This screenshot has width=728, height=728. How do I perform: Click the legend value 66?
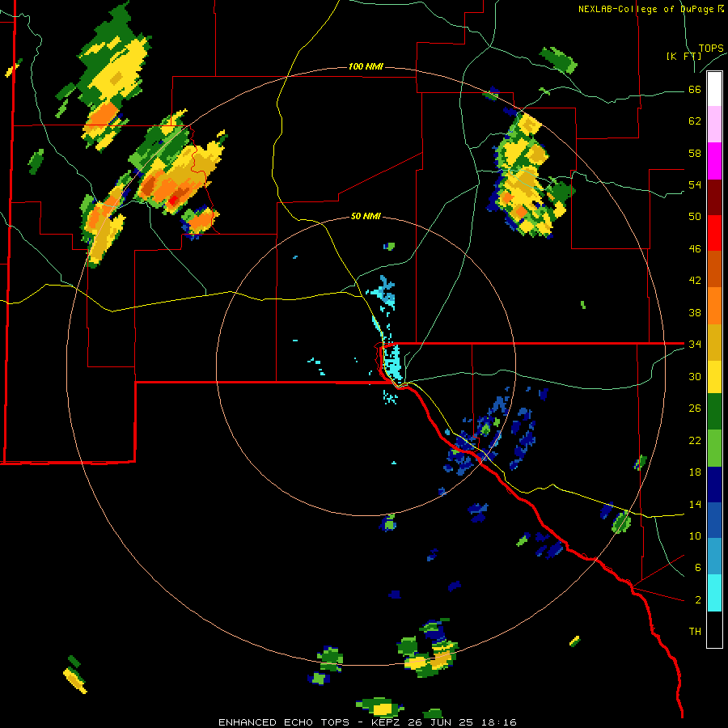point(695,90)
